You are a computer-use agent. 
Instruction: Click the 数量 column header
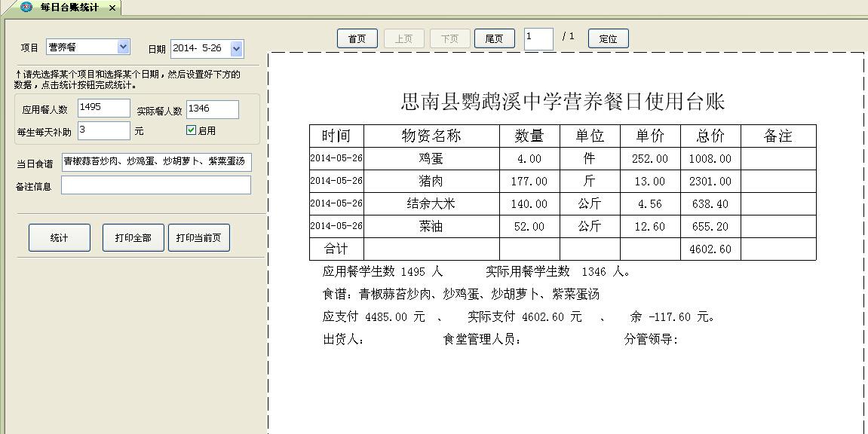[529, 136]
